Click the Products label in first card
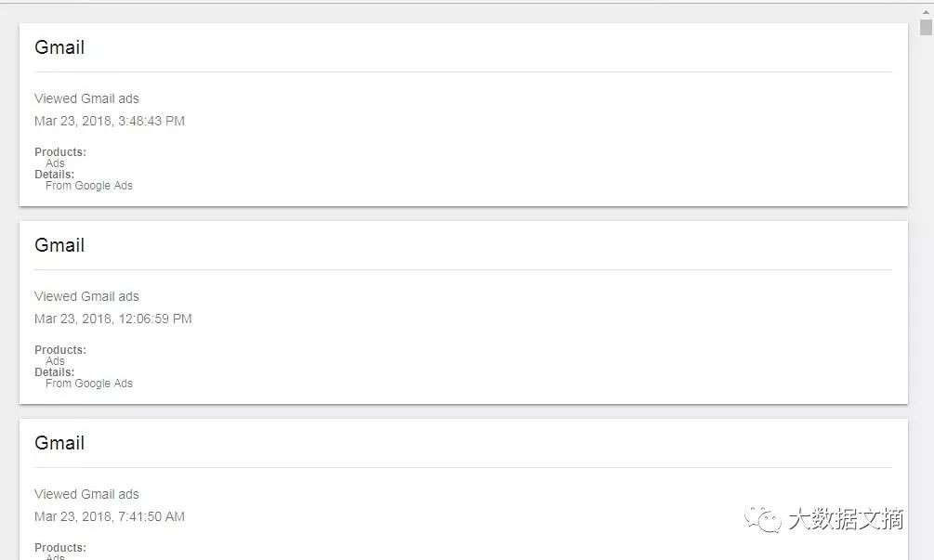The height and width of the screenshot is (560, 934). click(60, 151)
